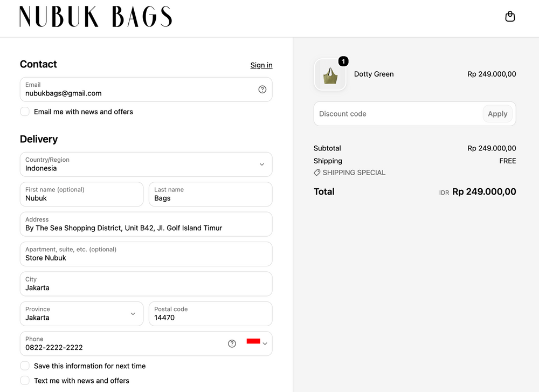The height and width of the screenshot is (392, 539).
Task: Apply the discount code
Action: coord(497,114)
